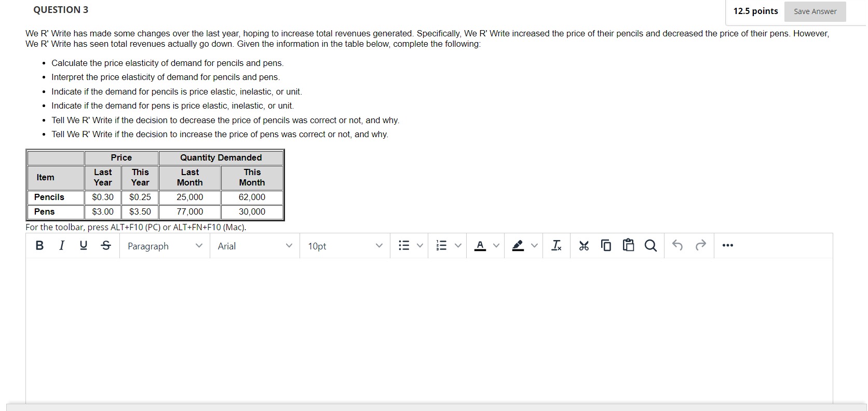
Task: Open the highlight color picker arrow
Action: coord(534,246)
